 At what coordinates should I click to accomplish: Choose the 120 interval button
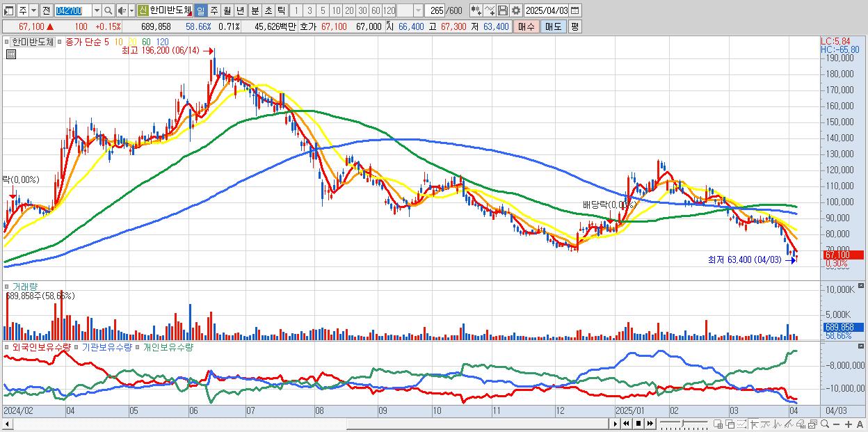point(389,10)
